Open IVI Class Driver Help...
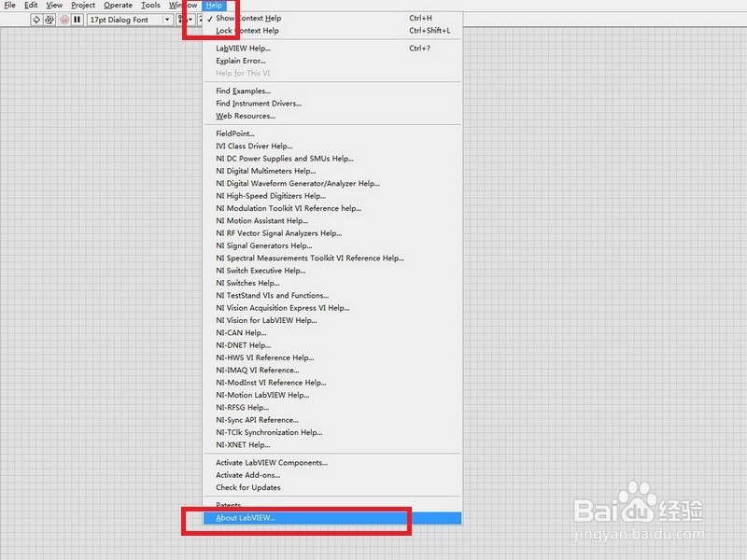The width and height of the screenshot is (747, 560). (x=332, y=146)
